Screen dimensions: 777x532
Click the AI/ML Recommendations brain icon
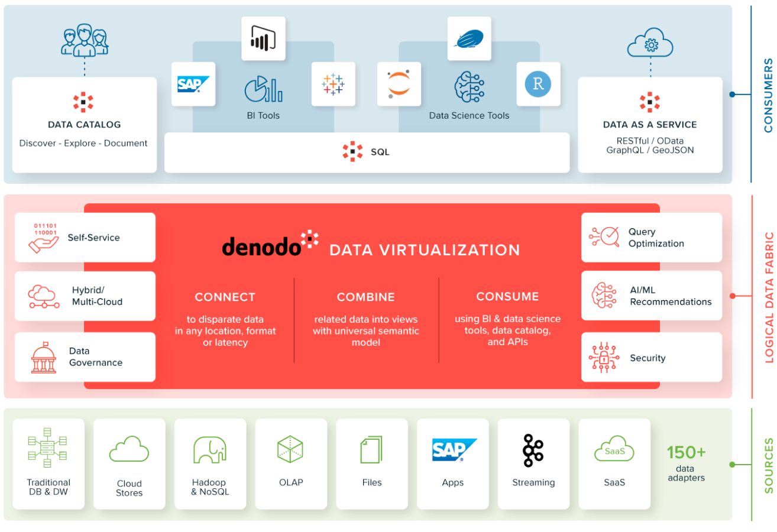604,296
